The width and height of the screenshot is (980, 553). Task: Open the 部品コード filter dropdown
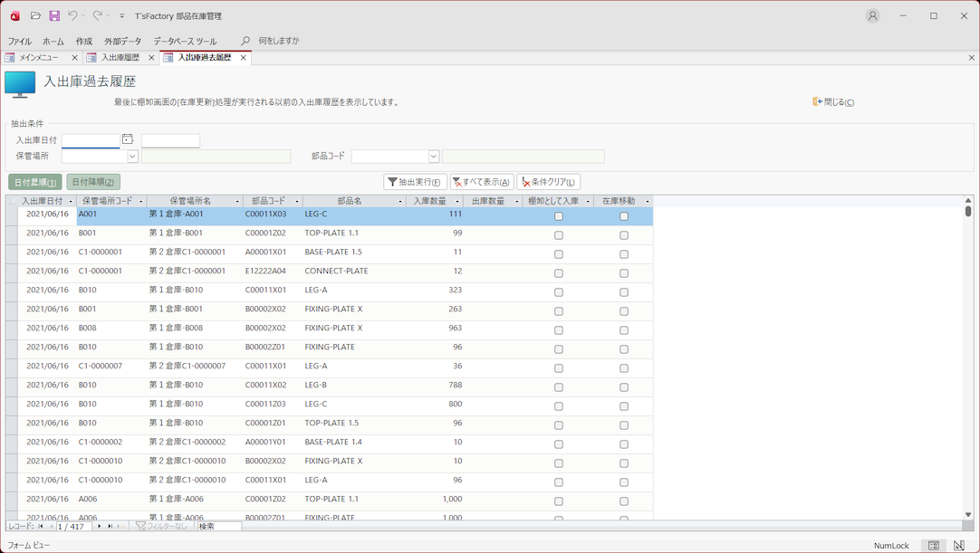[x=434, y=157]
